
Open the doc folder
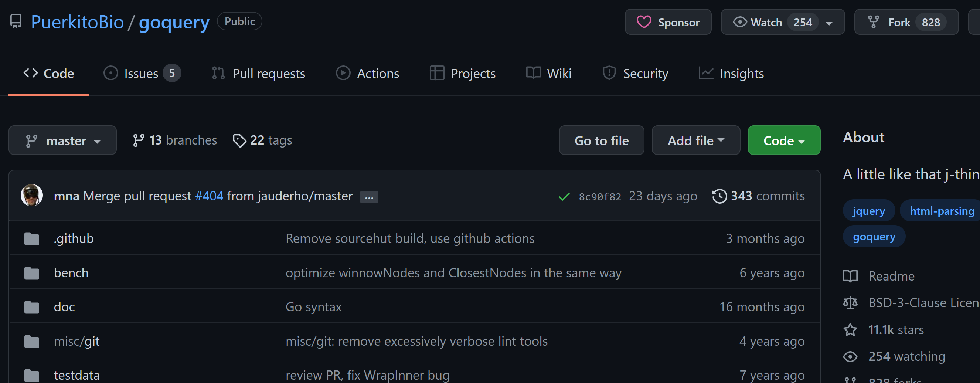point(64,307)
